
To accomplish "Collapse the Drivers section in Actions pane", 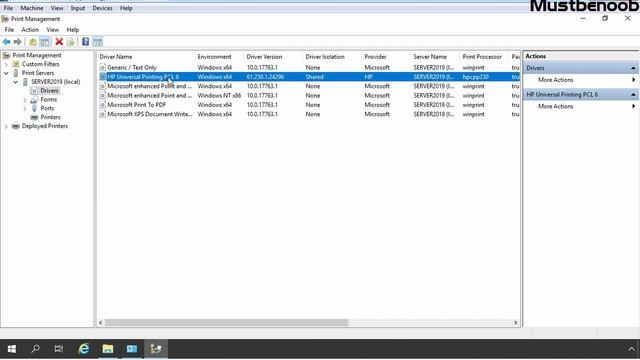I will (633, 68).
